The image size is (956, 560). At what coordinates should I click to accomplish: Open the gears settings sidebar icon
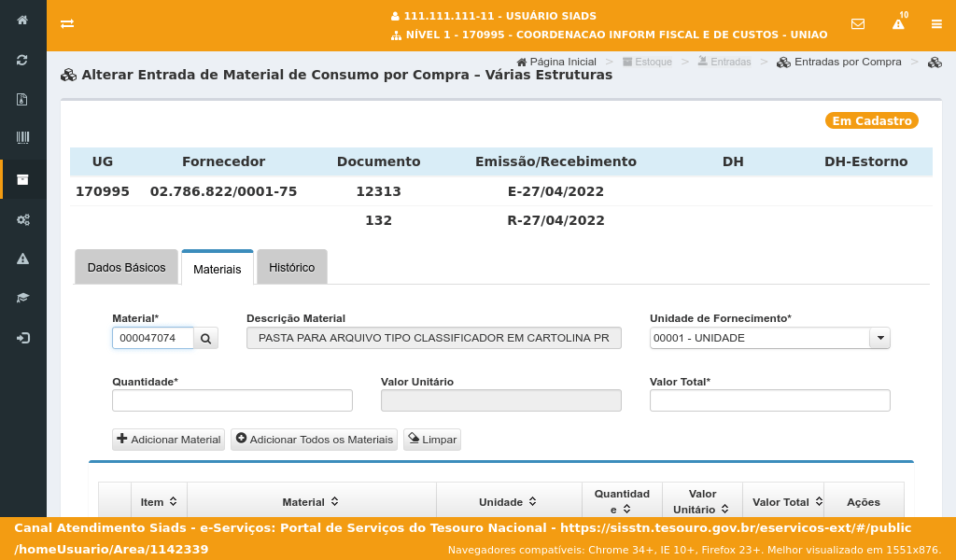[x=22, y=219]
